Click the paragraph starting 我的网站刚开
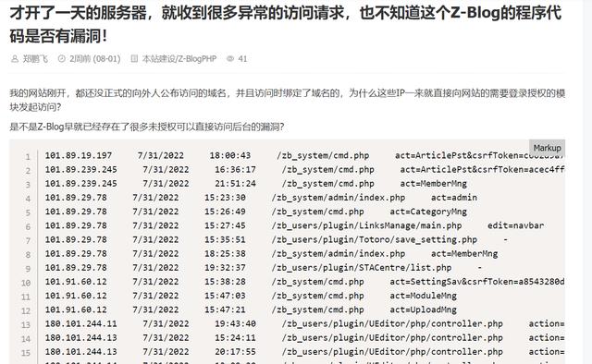 tap(287, 100)
